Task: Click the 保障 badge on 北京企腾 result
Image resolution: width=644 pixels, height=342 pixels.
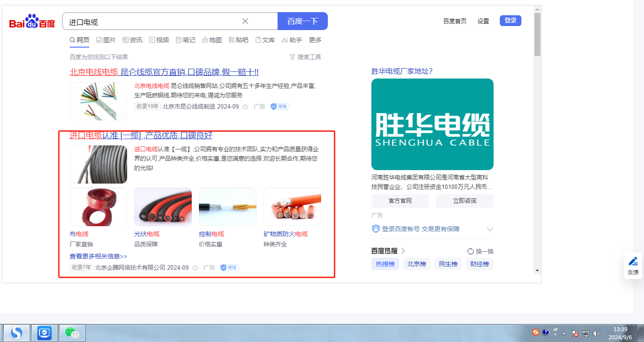Action: (x=229, y=267)
